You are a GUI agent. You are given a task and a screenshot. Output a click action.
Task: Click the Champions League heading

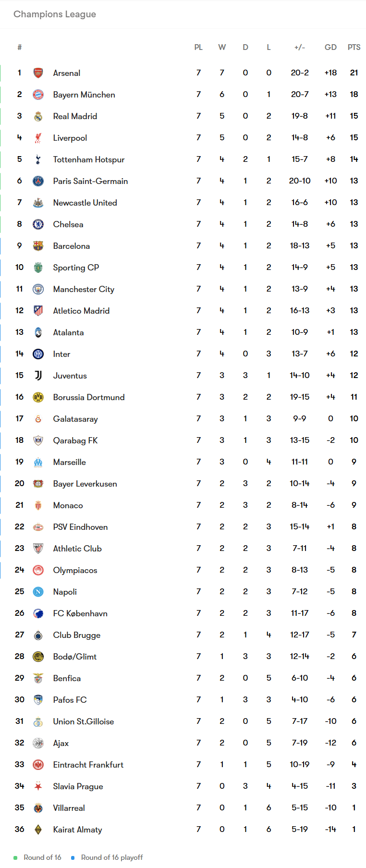pos(55,14)
